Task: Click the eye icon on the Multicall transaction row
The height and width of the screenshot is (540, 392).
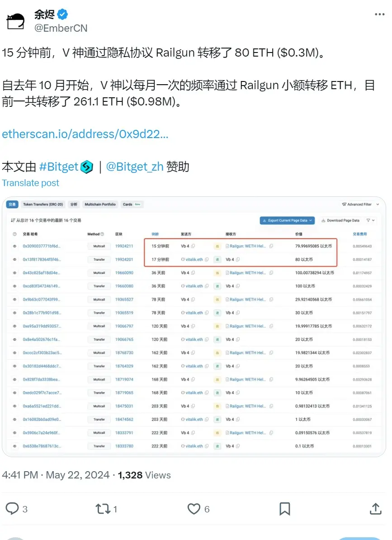Action: tap(14, 245)
